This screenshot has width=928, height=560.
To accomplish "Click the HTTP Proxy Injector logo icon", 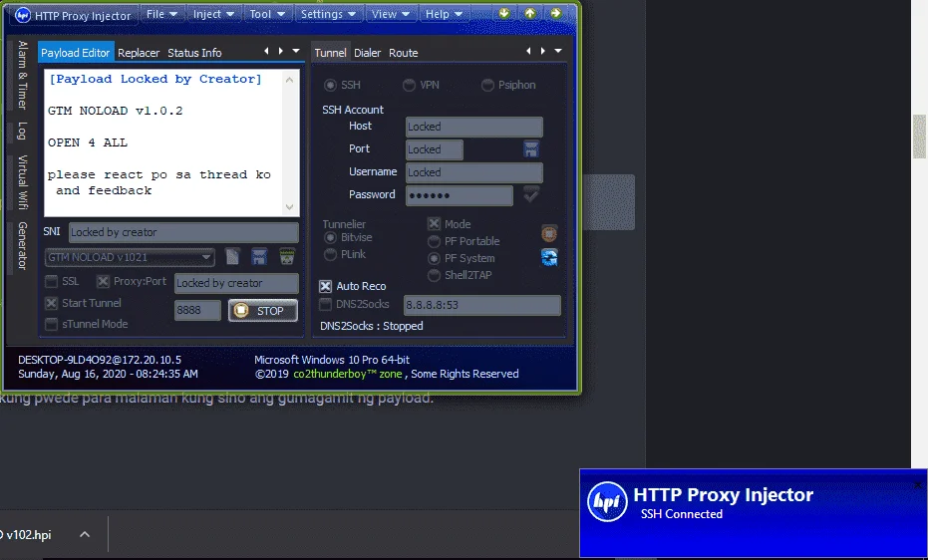I will pos(23,15).
